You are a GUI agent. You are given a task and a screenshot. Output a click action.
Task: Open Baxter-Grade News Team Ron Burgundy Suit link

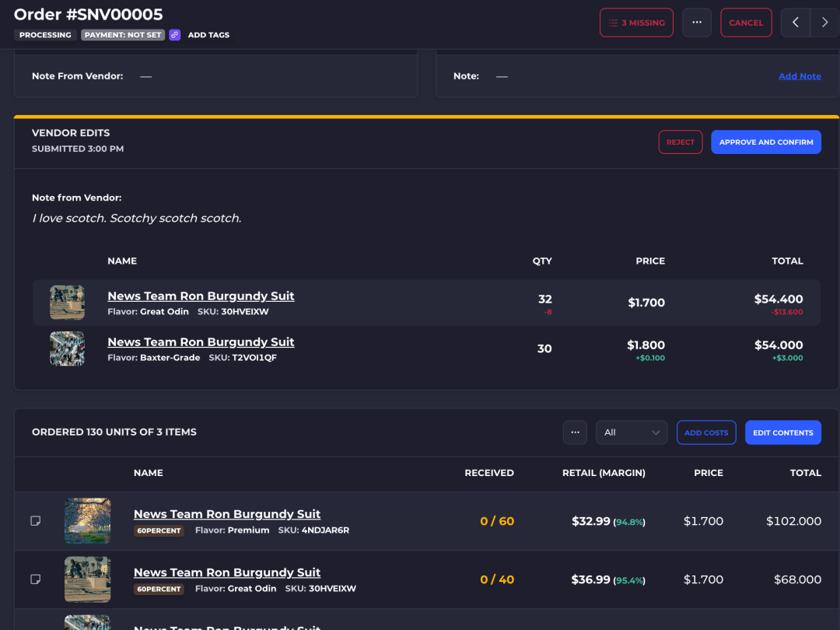tap(201, 341)
